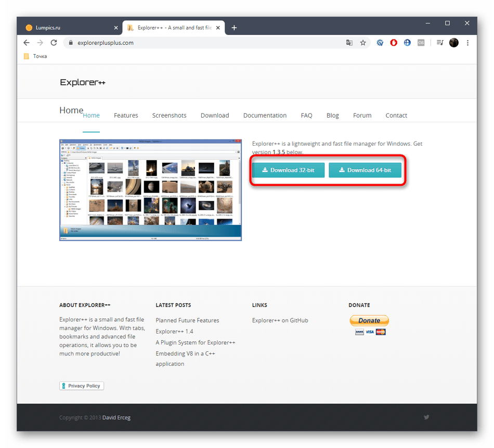The height and width of the screenshot is (448, 494).
Task: Click the red hand blocker extension icon
Action: [x=394, y=43]
